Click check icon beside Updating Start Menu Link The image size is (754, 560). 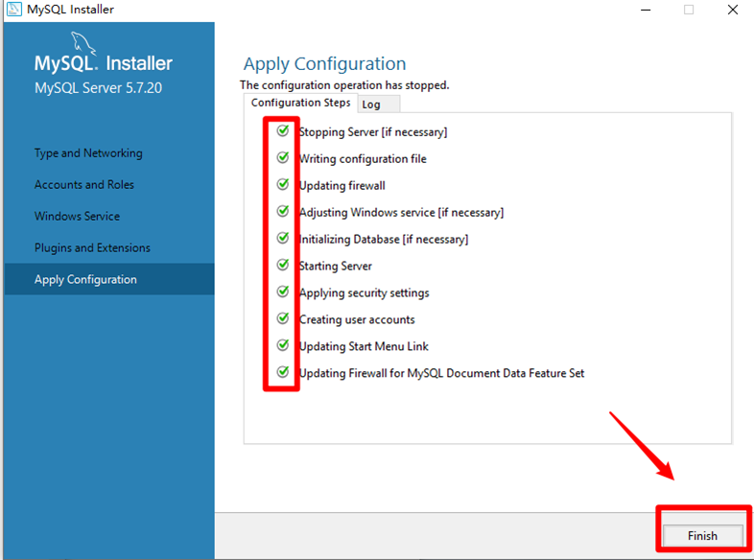tap(283, 345)
